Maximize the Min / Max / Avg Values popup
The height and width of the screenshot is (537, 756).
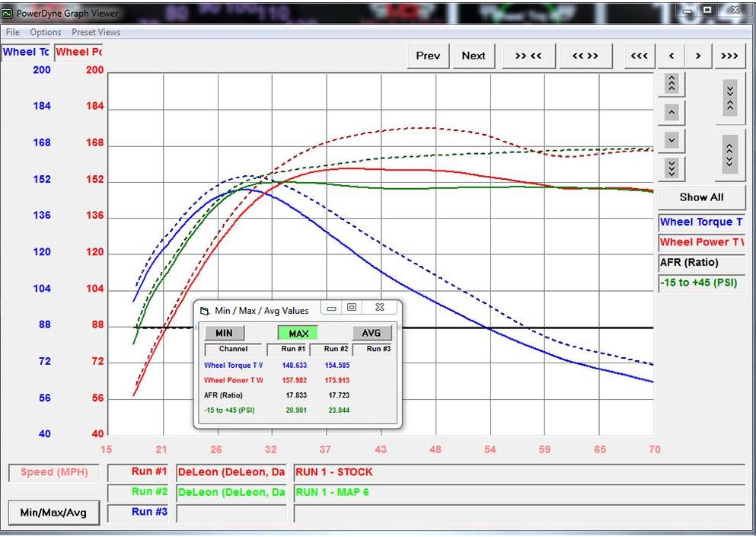[x=352, y=308]
